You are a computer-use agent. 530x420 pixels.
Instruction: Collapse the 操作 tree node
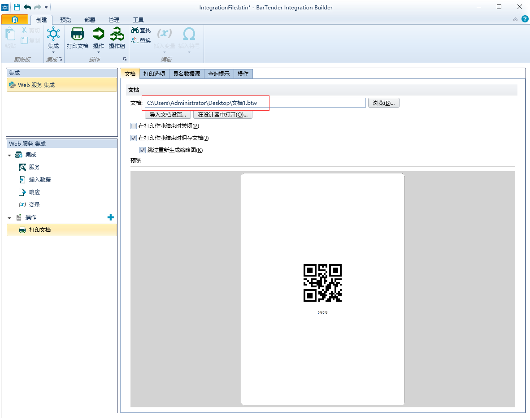[10, 218]
